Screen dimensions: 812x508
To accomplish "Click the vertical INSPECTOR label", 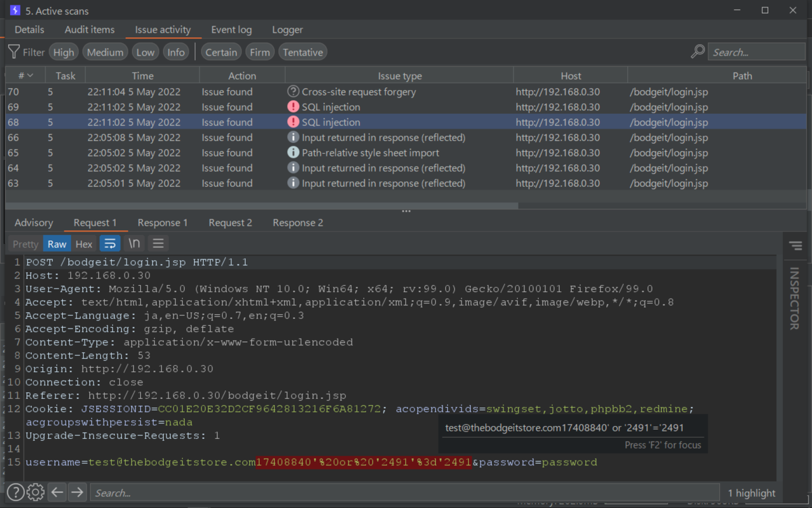I will point(795,298).
